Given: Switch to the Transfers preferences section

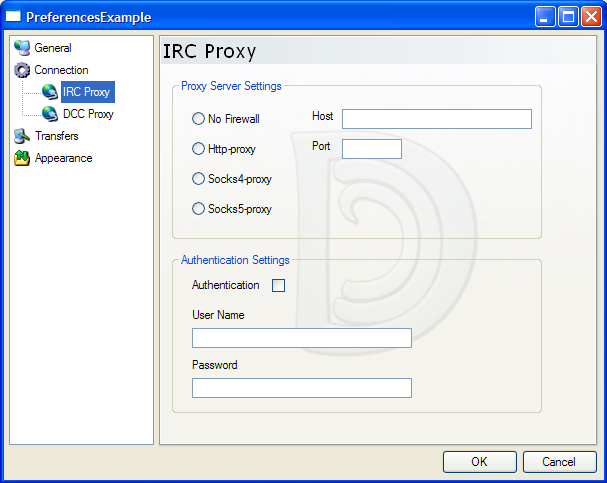Looking at the screenshot, I should [x=56, y=136].
